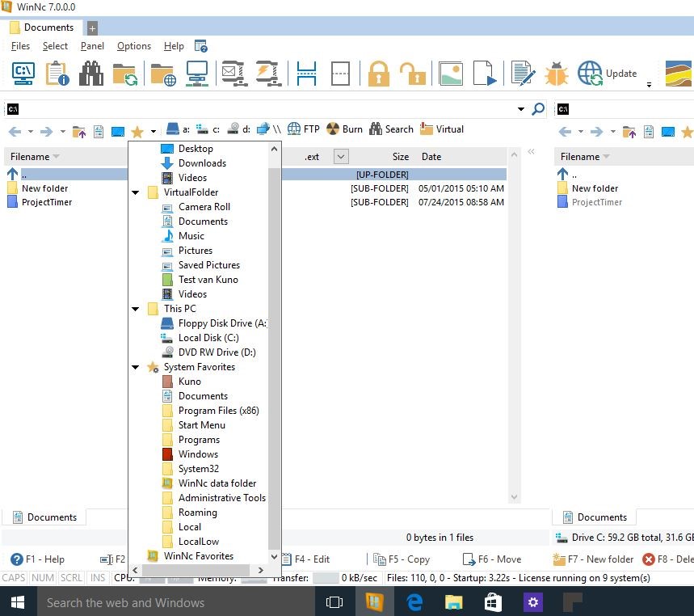Image resolution: width=694 pixels, height=616 pixels.
Task: Click F7 - New folder button
Action: [593, 559]
